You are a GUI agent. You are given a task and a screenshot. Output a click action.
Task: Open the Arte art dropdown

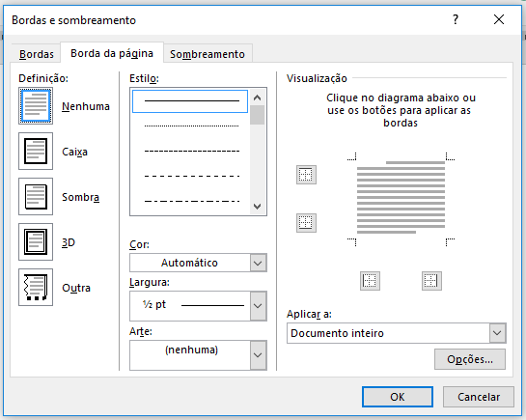pos(198,355)
